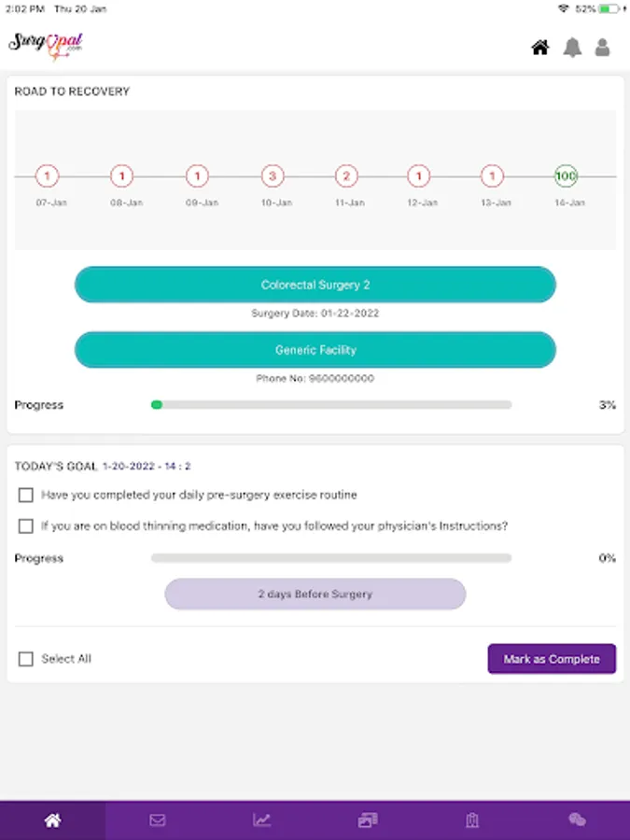This screenshot has width=630, height=840.
Task: Select the 10-Jan timeline marker showing 3
Action: point(272,175)
